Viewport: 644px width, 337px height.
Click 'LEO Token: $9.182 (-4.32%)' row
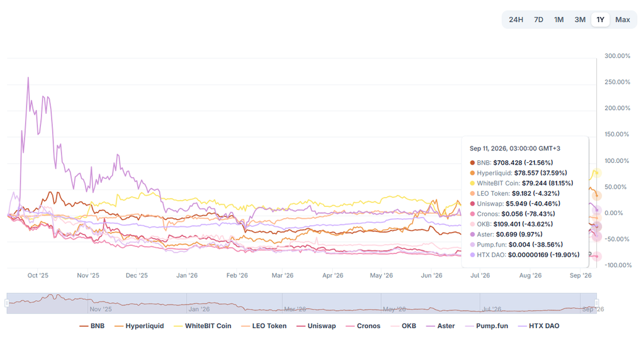[x=514, y=193]
